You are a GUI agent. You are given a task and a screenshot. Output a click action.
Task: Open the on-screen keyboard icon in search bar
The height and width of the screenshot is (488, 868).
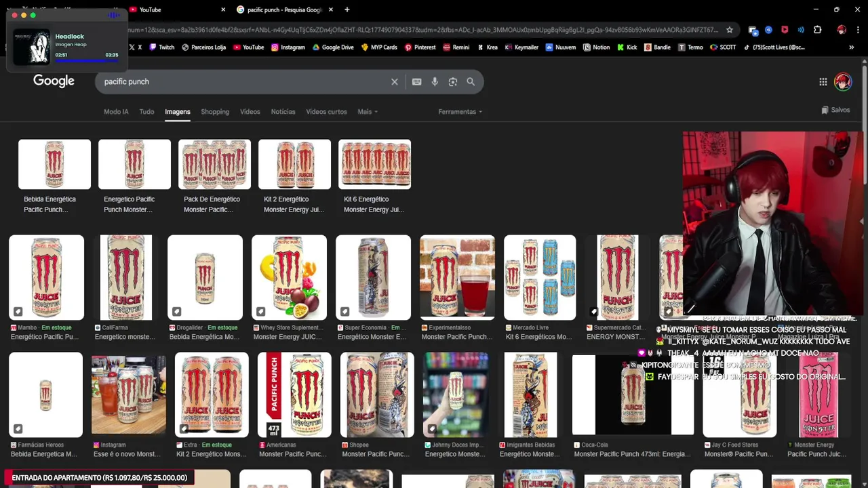click(417, 81)
